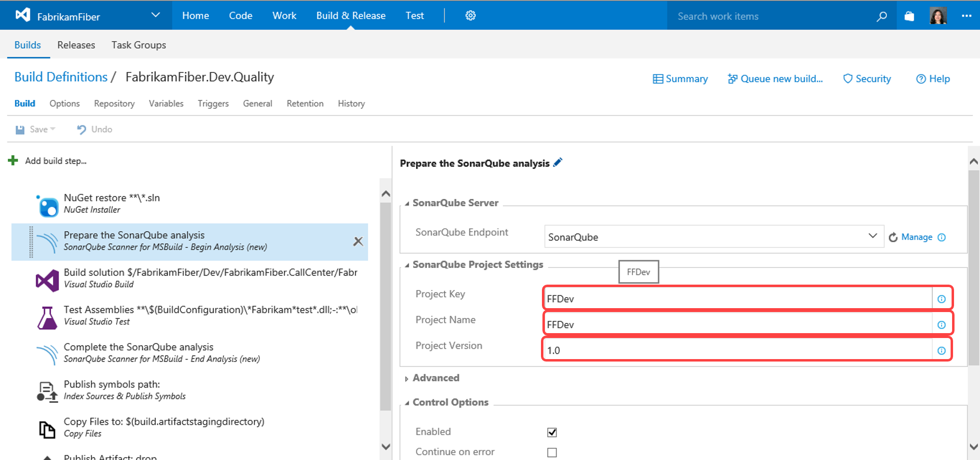Open the ellipsis more-options menu
This screenshot has width=980, height=460.
(x=966, y=16)
